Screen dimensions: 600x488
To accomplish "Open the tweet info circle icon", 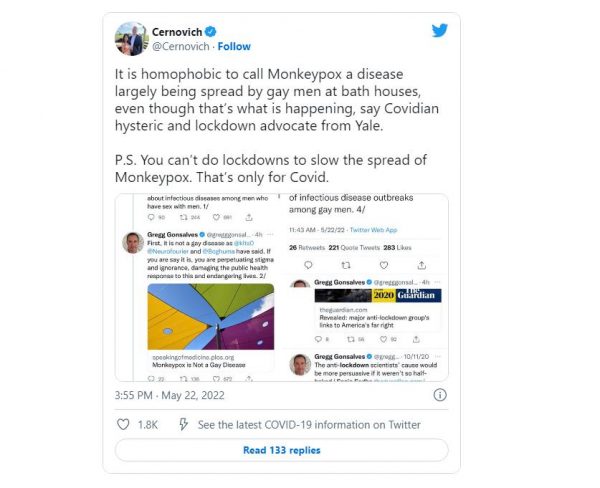I will tap(440, 395).
